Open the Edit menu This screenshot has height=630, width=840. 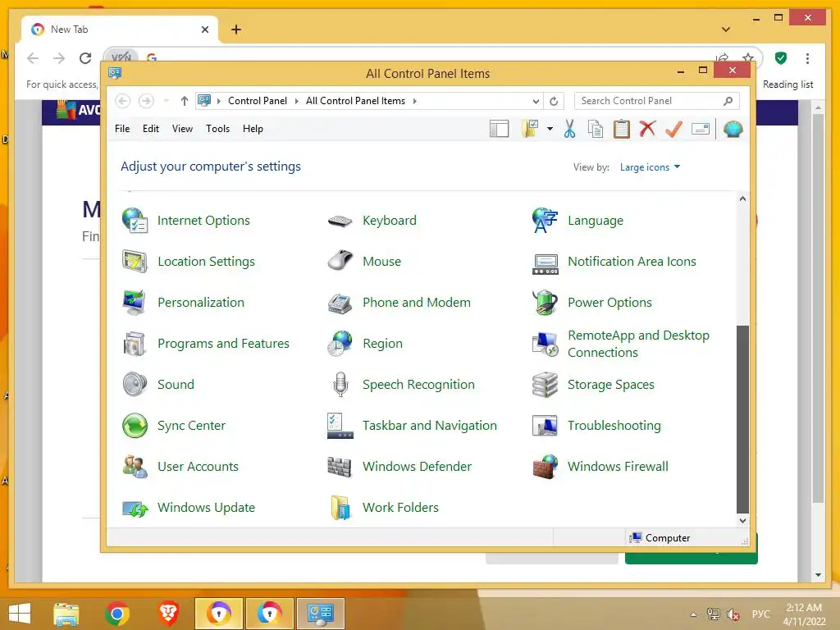(x=151, y=129)
